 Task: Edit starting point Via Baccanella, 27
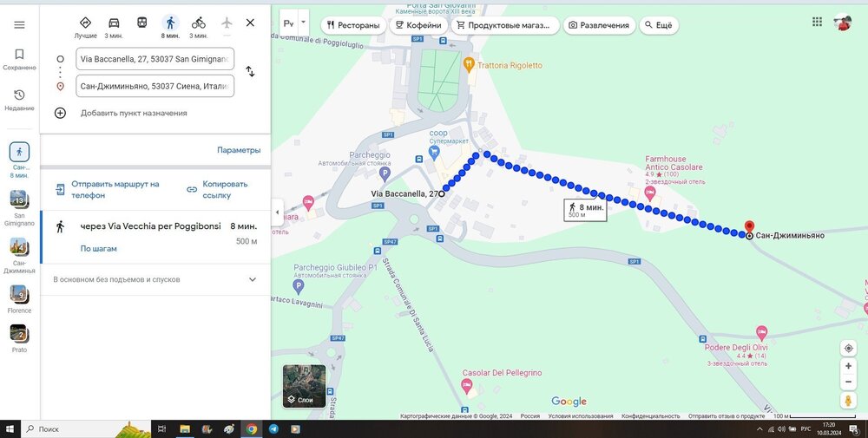click(x=155, y=59)
